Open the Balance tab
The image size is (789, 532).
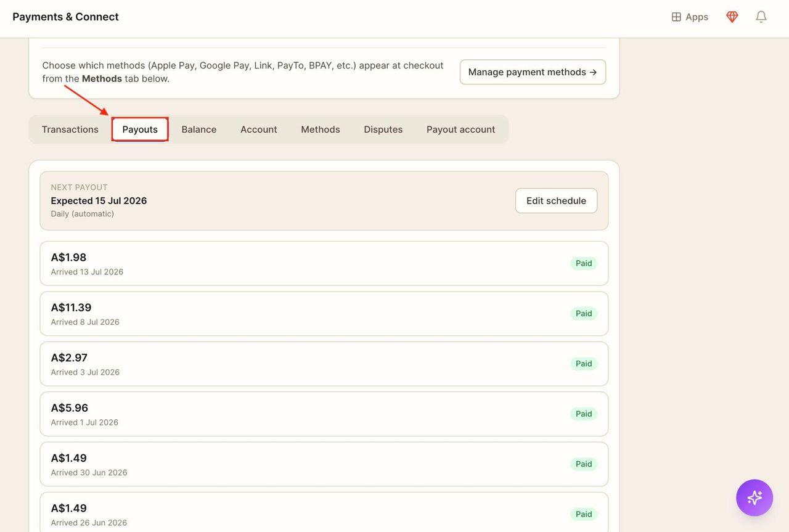(199, 129)
